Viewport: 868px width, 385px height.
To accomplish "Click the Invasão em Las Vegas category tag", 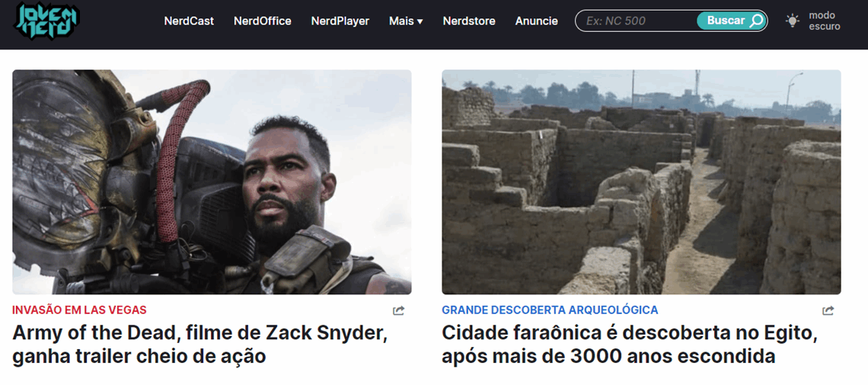I will [79, 310].
